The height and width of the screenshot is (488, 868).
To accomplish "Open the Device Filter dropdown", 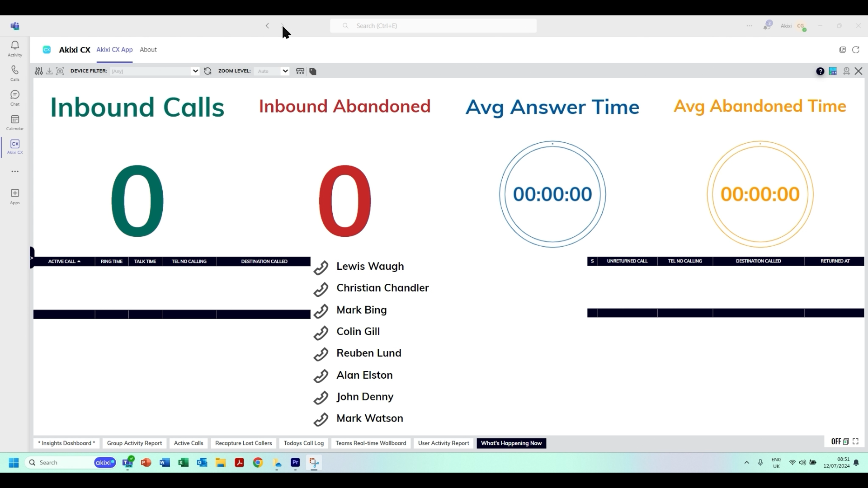I will pos(195,71).
